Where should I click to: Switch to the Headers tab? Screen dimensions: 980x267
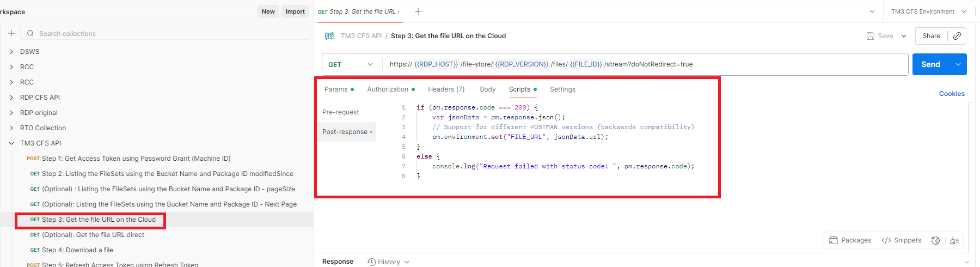pos(446,89)
